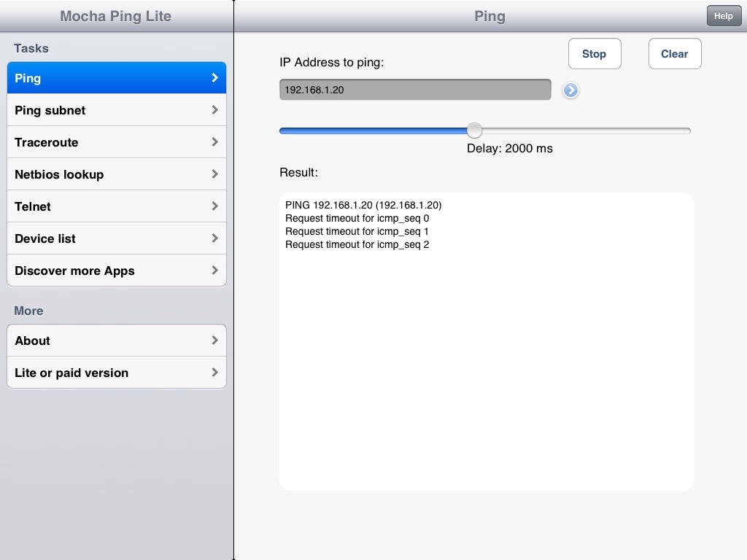Click the unfilled part of delay slider
This screenshot has height=560, width=747.
click(586, 131)
